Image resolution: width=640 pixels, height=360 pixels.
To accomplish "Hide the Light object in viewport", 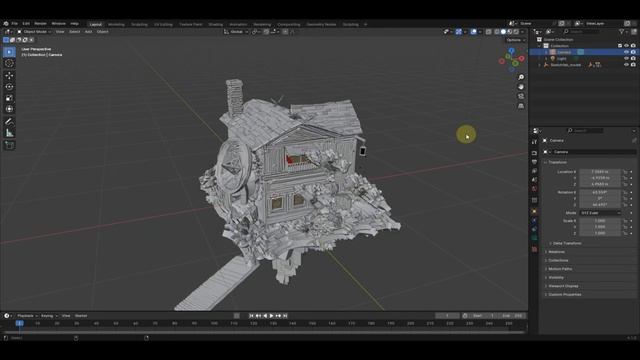I will click(627, 58).
